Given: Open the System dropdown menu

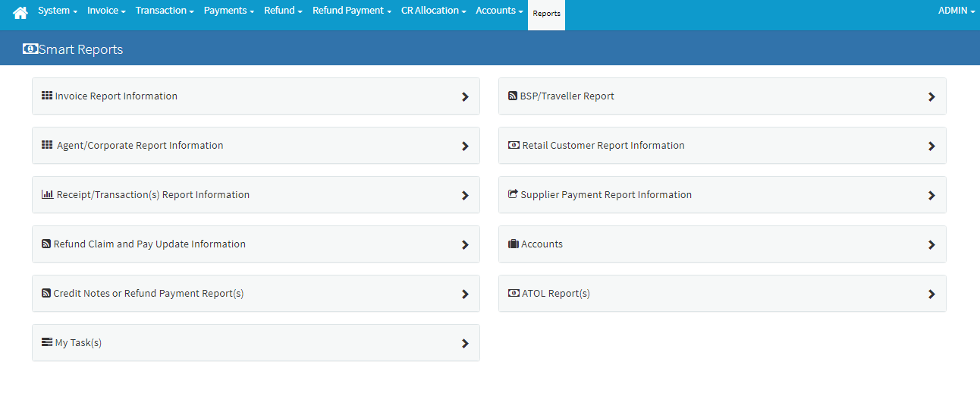Looking at the screenshot, I should point(58,11).
